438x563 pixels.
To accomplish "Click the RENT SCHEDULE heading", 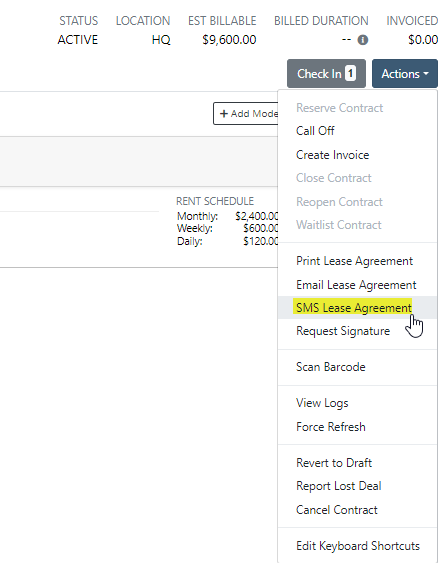I will point(215,201).
